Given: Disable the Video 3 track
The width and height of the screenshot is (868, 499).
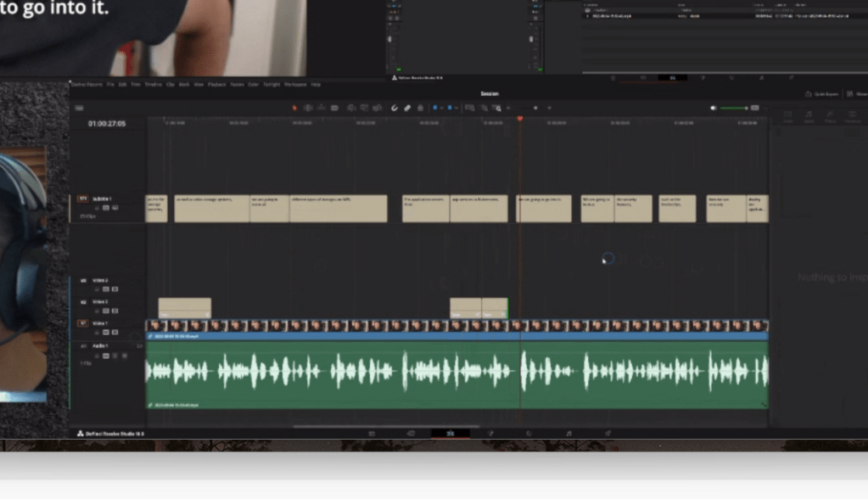Looking at the screenshot, I should tap(115, 289).
